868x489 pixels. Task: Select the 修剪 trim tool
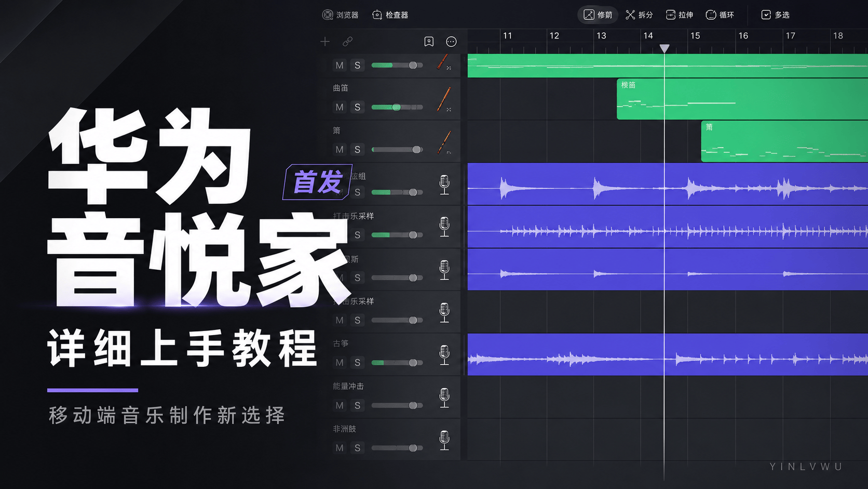(x=598, y=15)
